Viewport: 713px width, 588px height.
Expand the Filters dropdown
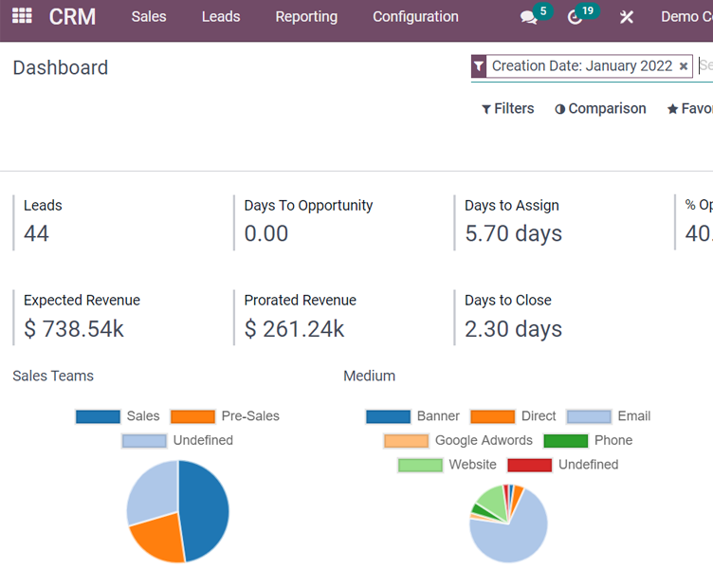508,108
